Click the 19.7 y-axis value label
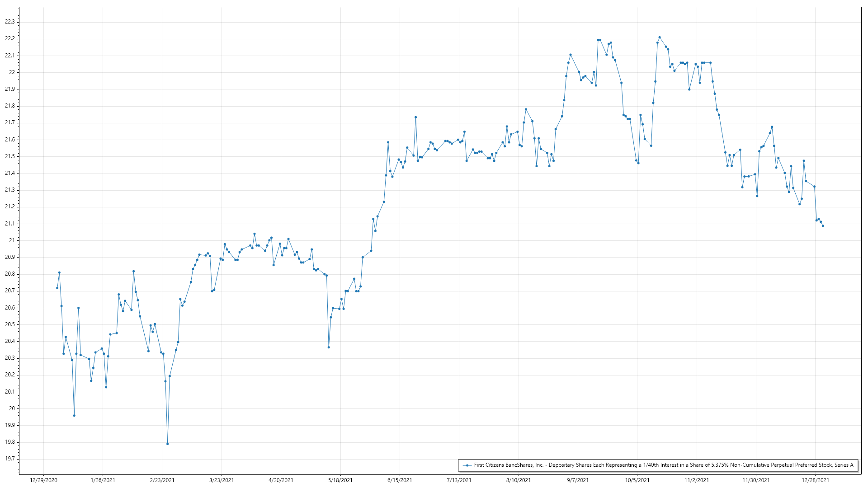 click(10, 459)
